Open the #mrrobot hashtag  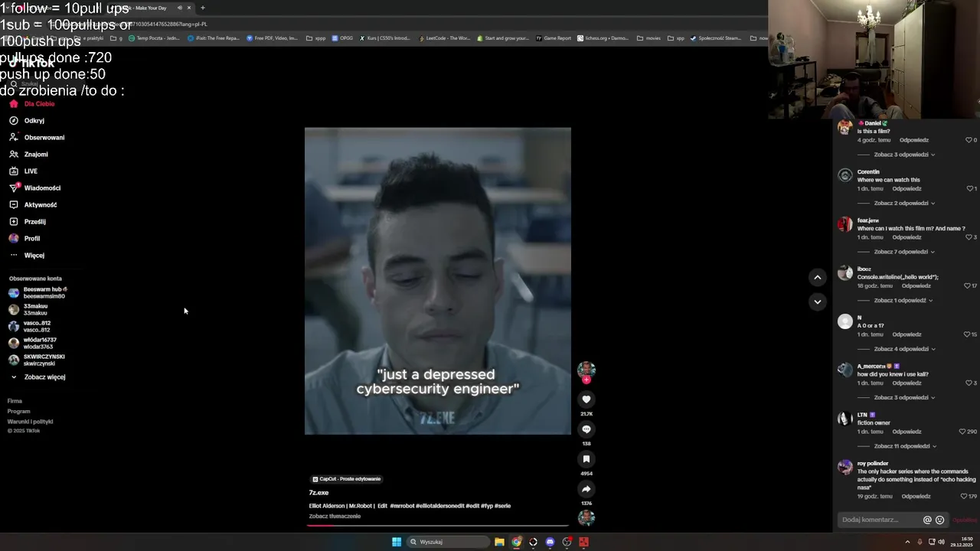tap(402, 506)
